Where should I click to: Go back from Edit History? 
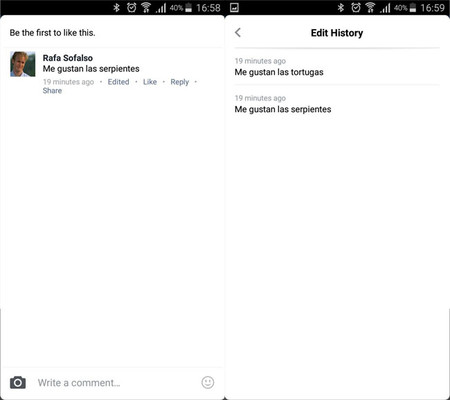tap(238, 33)
